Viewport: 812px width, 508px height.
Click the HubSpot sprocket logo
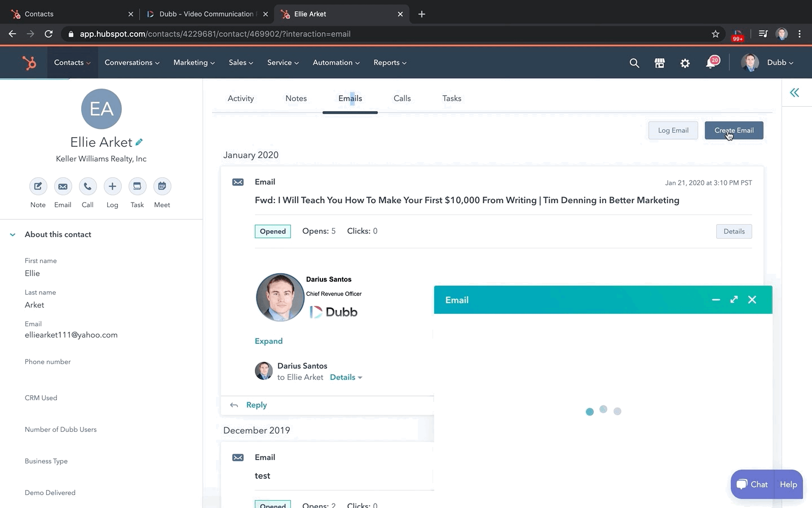tap(29, 63)
